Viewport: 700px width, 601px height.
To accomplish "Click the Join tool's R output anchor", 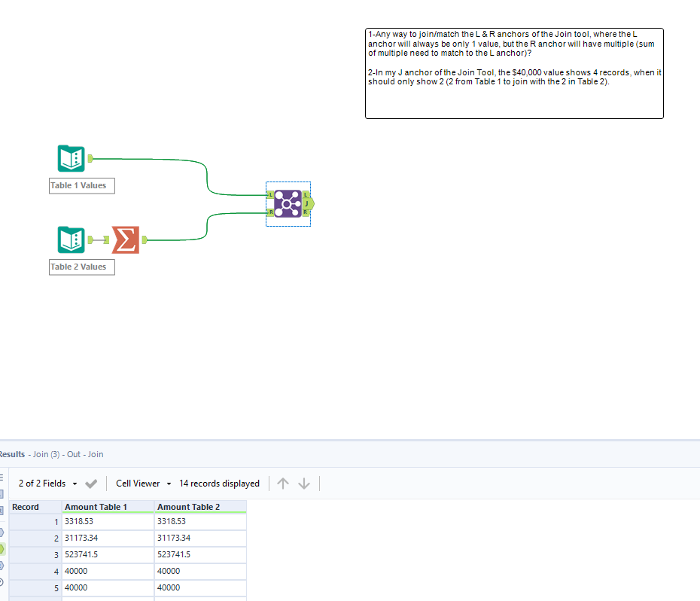I will (307, 213).
